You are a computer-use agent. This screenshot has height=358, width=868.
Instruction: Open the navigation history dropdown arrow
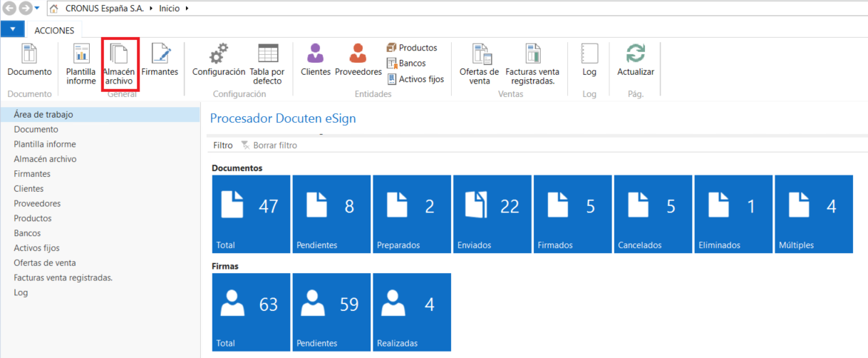[37, 9]
